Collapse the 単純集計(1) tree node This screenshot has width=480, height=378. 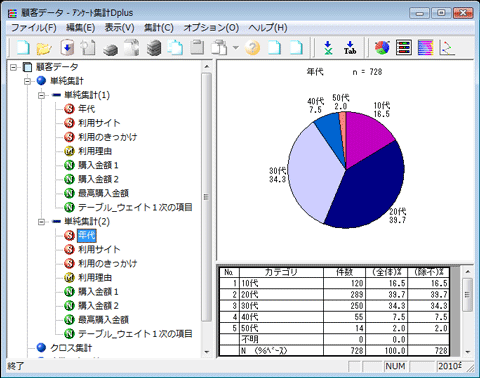41,95
